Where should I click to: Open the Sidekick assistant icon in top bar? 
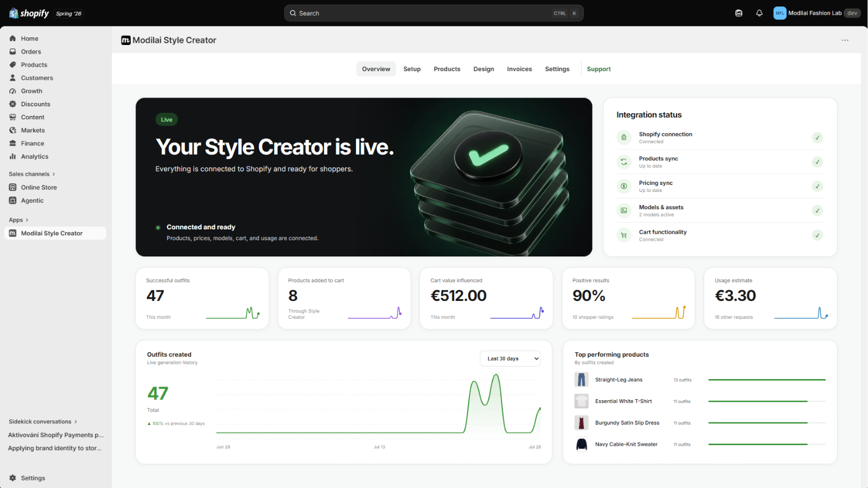tap(738, 13)
